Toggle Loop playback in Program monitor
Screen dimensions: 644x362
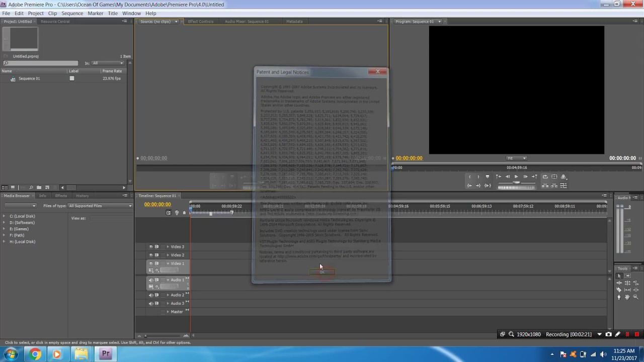[x=545, y=176]
